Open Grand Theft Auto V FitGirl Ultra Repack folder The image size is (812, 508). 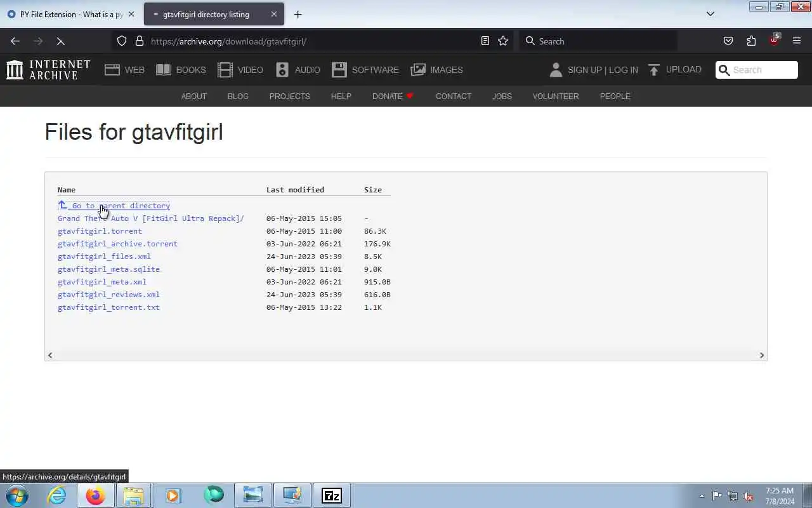151,218
